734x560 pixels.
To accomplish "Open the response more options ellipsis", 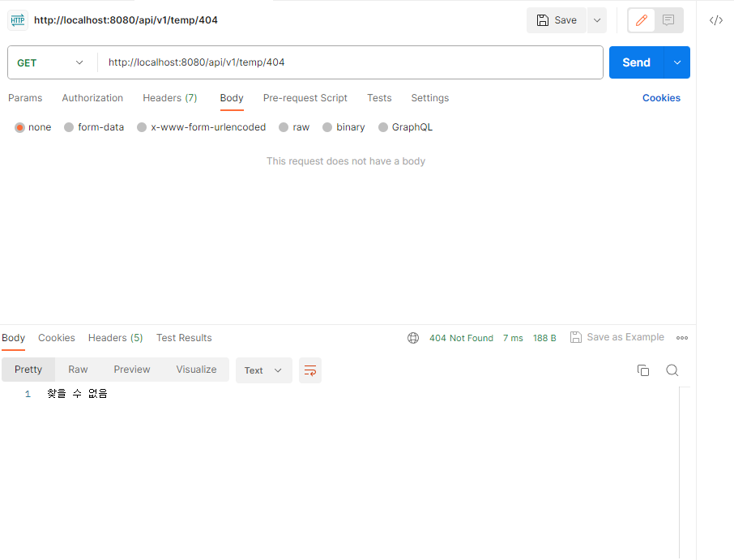I will pyautogui.click(x=682, y=338).
